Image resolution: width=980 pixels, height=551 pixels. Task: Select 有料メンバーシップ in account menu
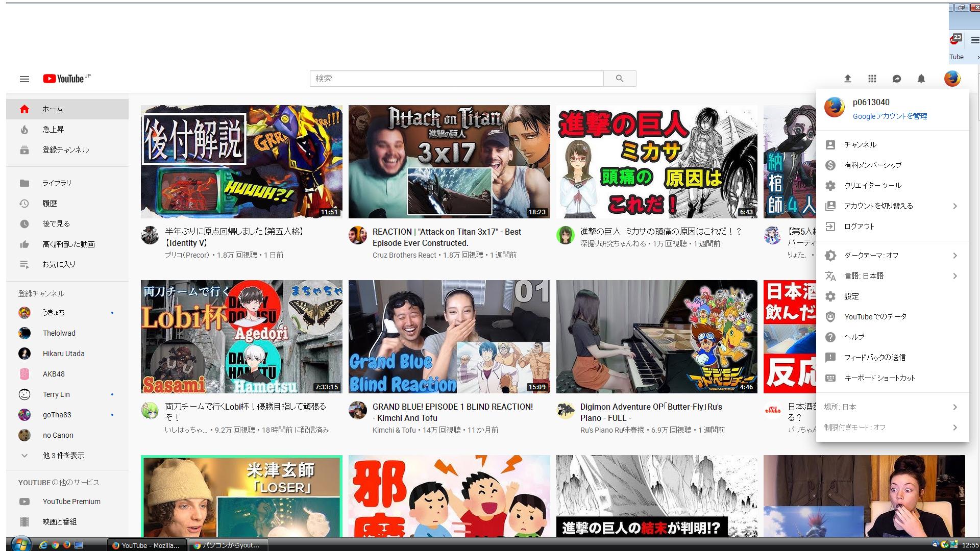coord(892,165)
